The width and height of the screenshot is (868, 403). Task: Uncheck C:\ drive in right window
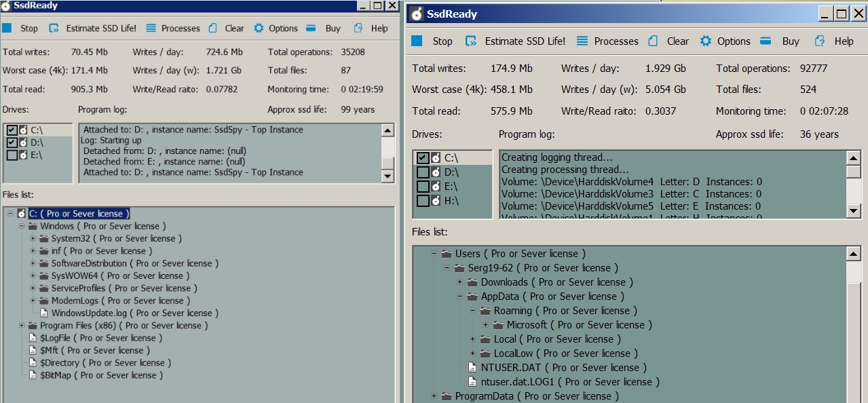423,157
